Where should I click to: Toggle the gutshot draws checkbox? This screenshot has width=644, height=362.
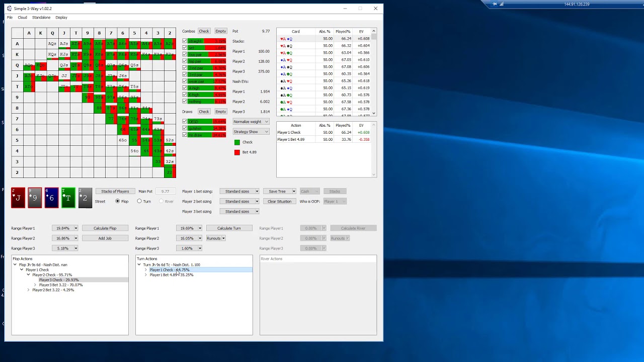click(185, 128)
